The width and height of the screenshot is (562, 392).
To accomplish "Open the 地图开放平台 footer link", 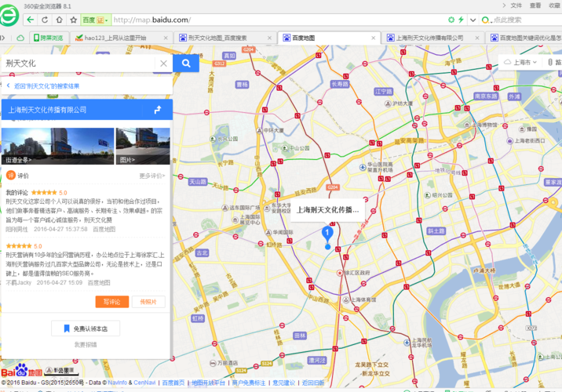I will [208, 383].
